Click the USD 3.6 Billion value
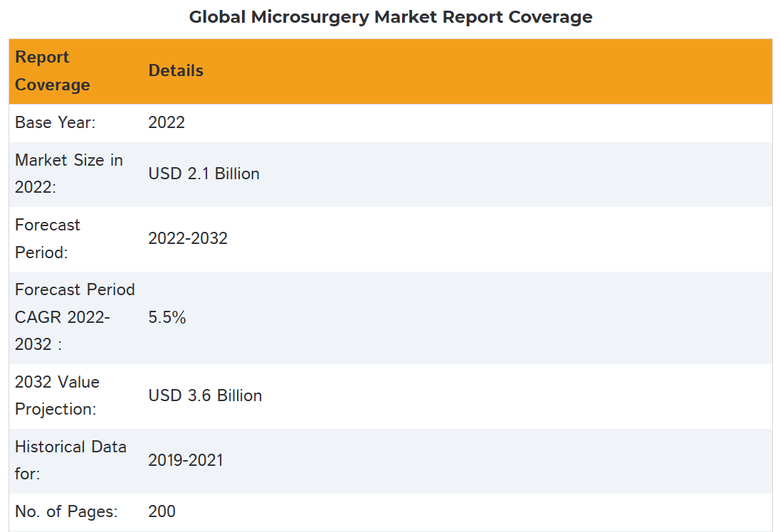 click(205, 395)
